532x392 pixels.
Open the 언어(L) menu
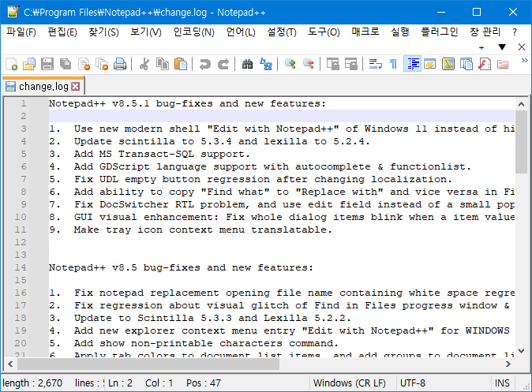click(241, 32)
